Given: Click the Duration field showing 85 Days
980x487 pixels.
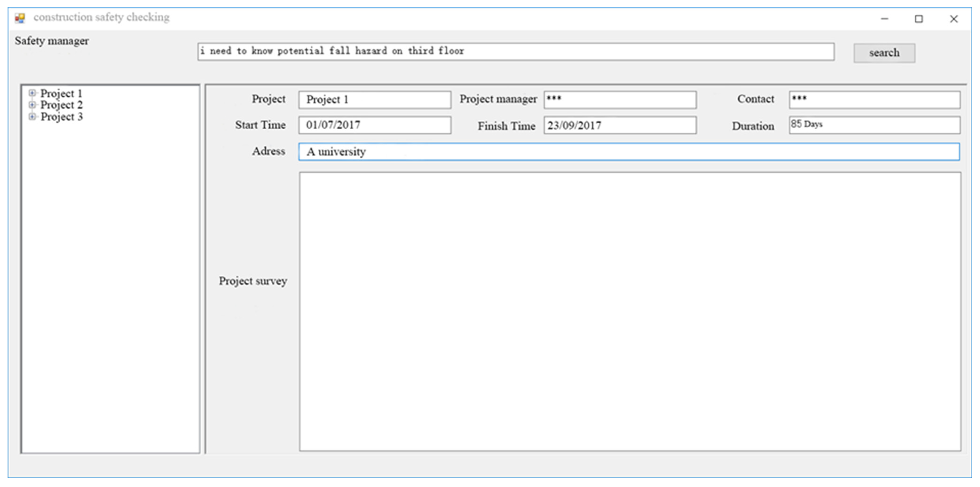Looking at the screenshot, I should 874,125.
